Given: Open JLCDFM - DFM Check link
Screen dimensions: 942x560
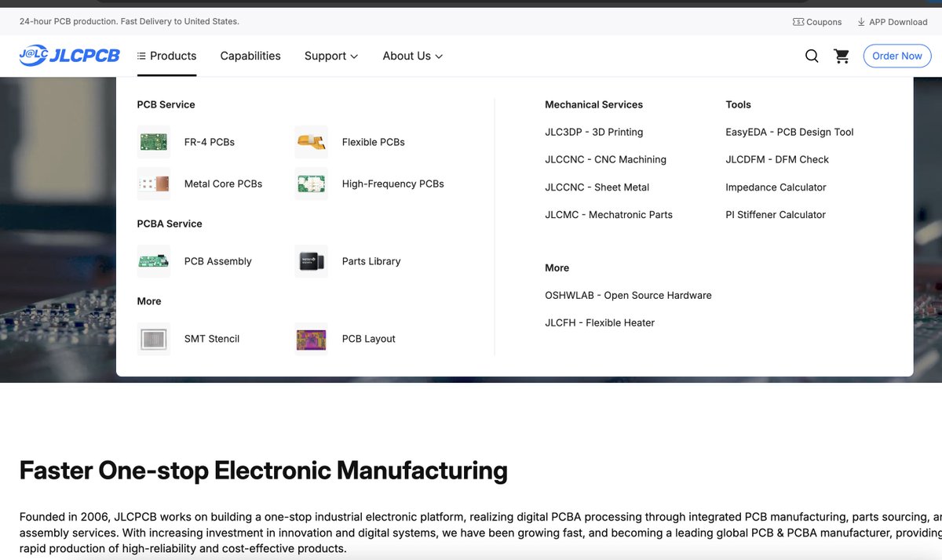Looking at the screenshot, I should [x=777, y=159].
